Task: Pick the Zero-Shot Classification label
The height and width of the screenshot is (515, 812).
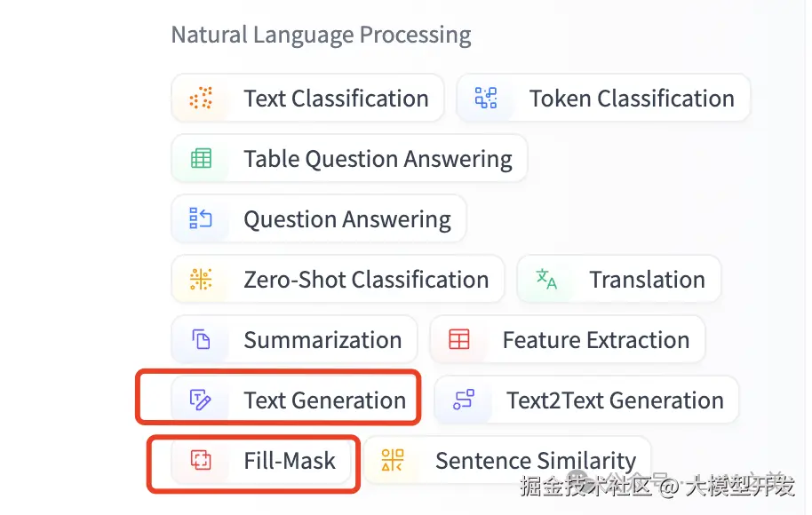Action: point(366,280)
